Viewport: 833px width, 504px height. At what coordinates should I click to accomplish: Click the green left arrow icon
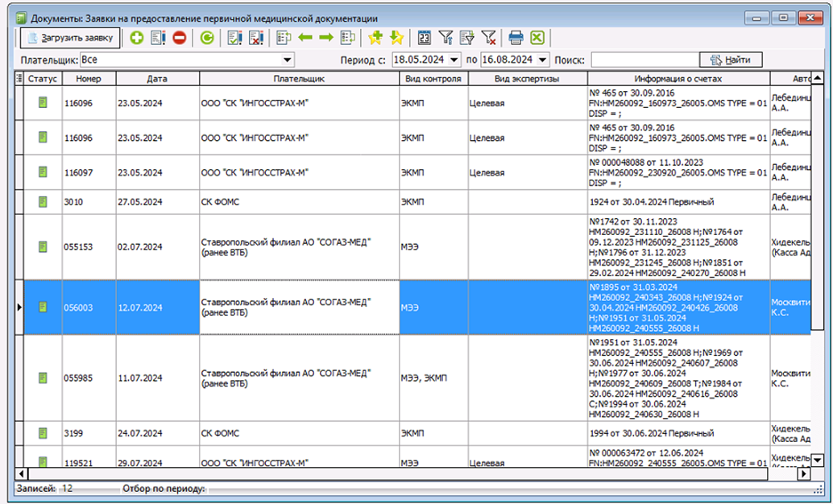[x=305, y=38]
